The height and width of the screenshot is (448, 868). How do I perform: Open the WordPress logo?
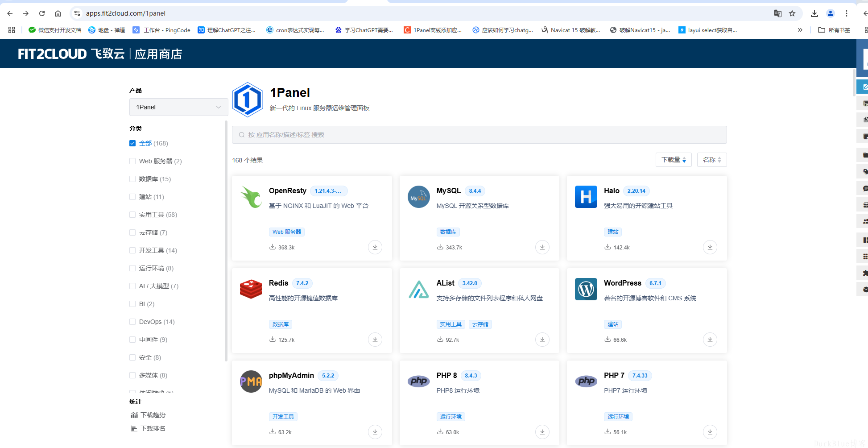coord(586,289)
